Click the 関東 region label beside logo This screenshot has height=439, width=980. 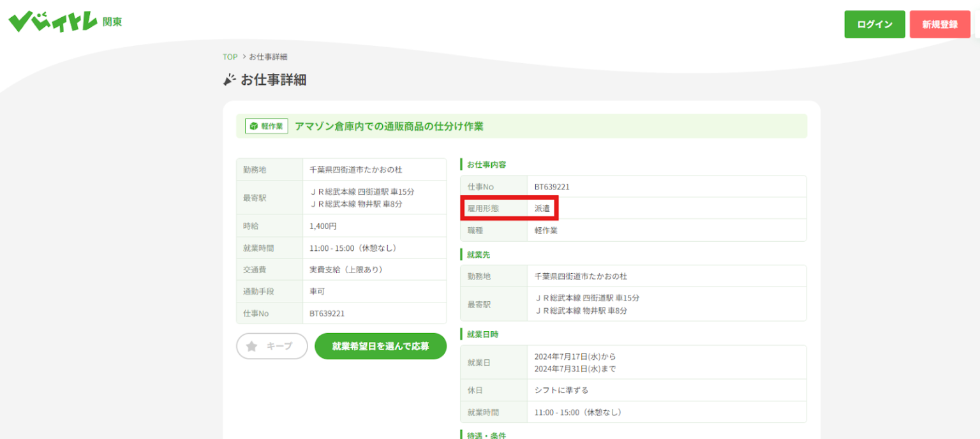coord(112,22)
